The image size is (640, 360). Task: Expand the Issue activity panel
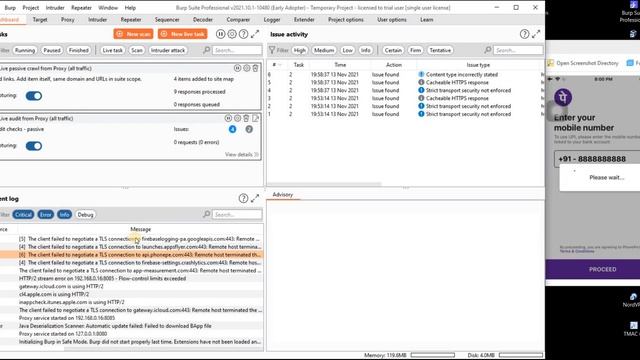[x=536, y=34]
